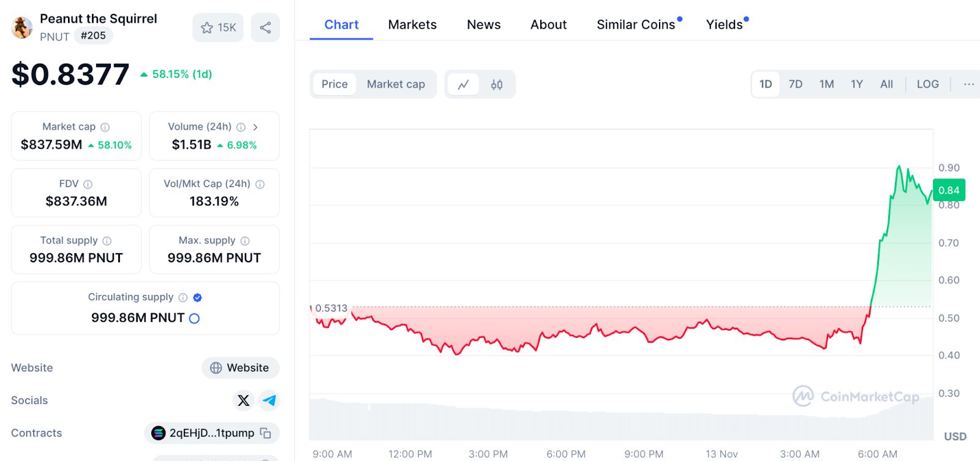The height and width of the screenshot is (461, 980).
Task: Open the chart more options ellipsis
Action: (x=968, y=85)
